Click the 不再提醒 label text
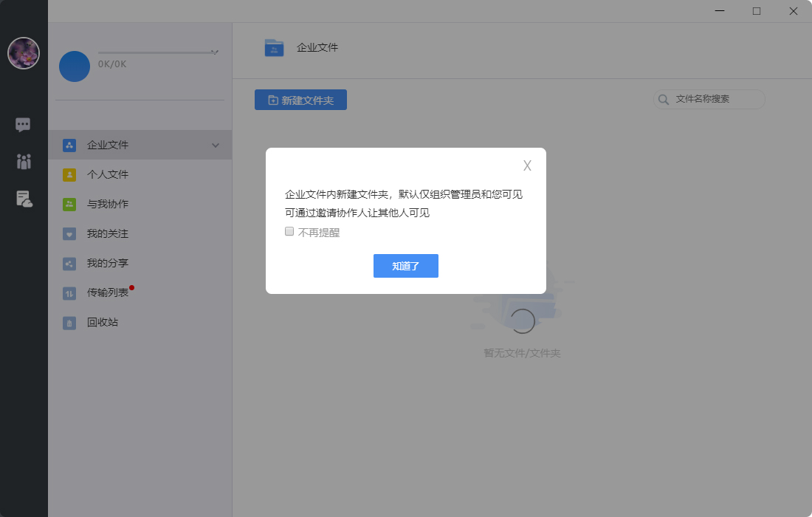 [x=319, y=233]
